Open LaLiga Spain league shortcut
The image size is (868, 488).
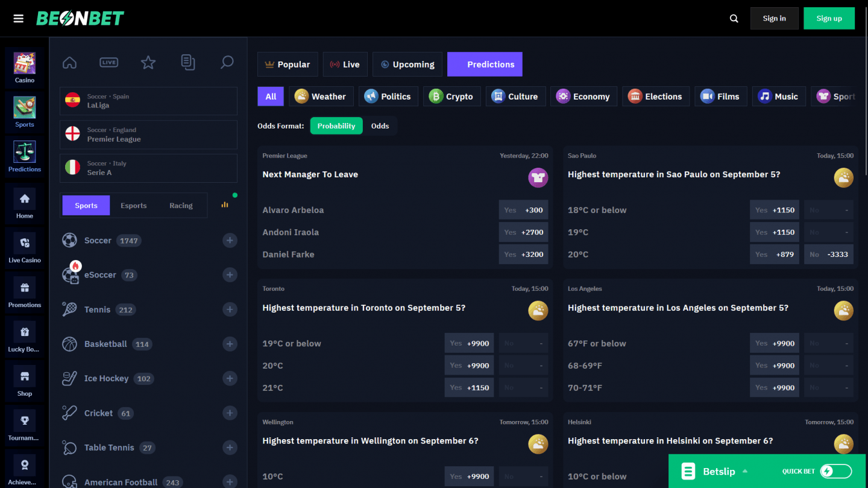[x=148, y=101]
